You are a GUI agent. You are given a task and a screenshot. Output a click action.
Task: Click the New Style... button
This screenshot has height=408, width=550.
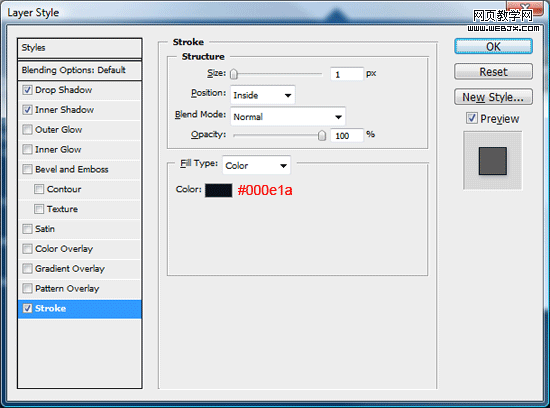pyautogui.click(x=494, y=97)
